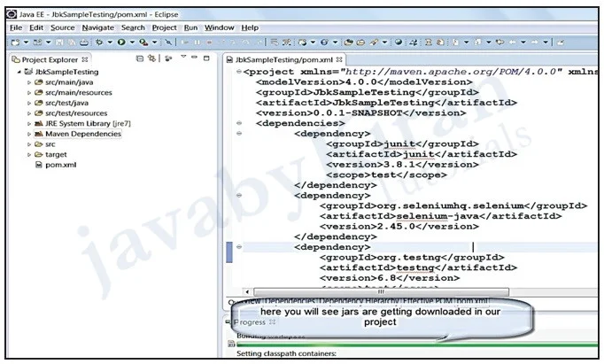Screen dimensions: 604x364
Task: Click the job icon beside progress bar
Action: pyautogui.click(x=231, y=344)
